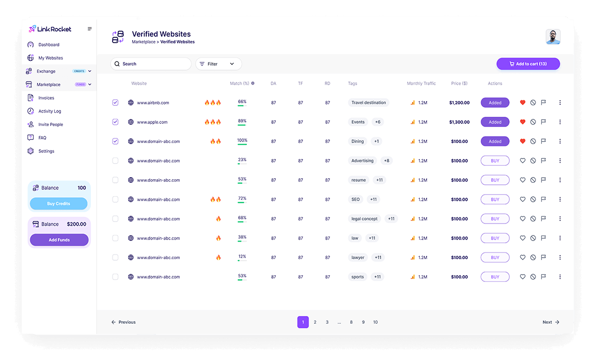Image resolution: width=596 pixels, height=364 pixels.
Task: Block the www.apple.com listing using the ban icon
Action: [x=532, y=122]
